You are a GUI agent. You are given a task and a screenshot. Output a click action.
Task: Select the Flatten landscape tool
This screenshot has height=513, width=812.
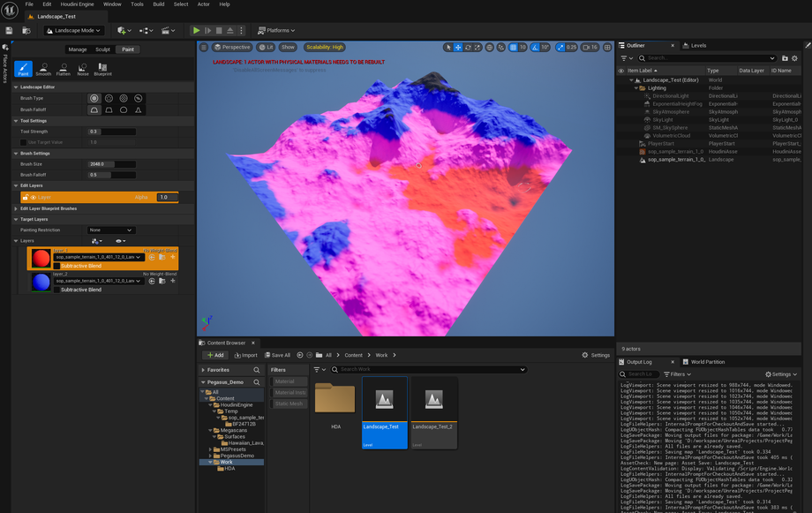tap(64, 69)
